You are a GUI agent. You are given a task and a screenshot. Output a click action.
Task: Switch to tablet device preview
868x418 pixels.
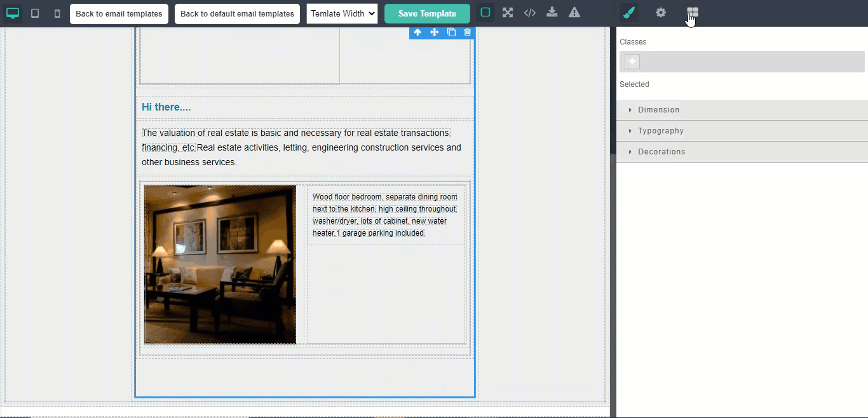tap(35, 13)
